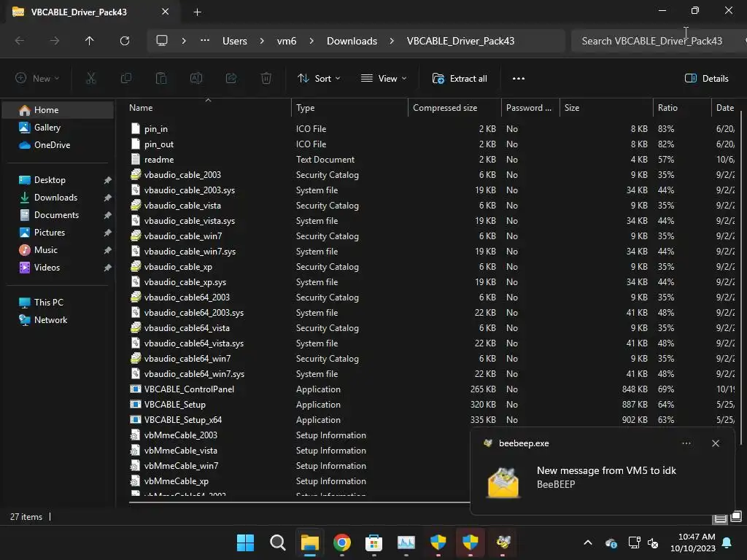Image resolution: width=747 pixels, height=560 pixels.
Task: Open taskbar Search
Action: coord(277,542)
